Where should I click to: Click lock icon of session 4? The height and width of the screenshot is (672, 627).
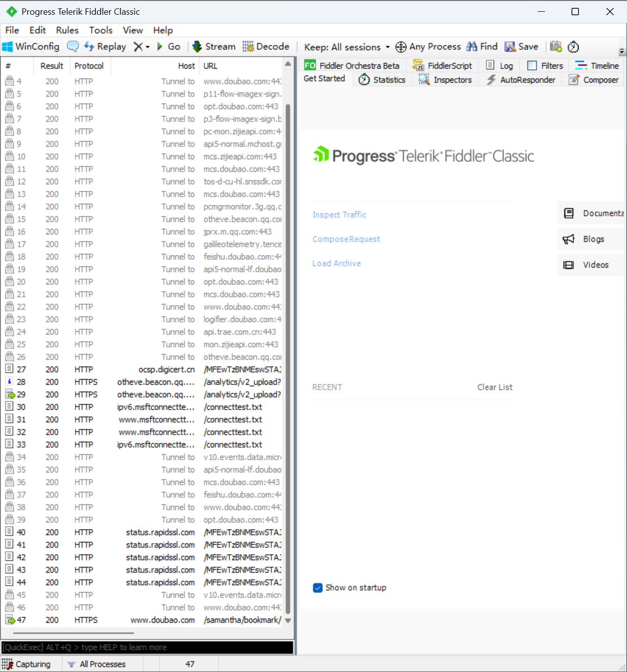click(9, 81)
